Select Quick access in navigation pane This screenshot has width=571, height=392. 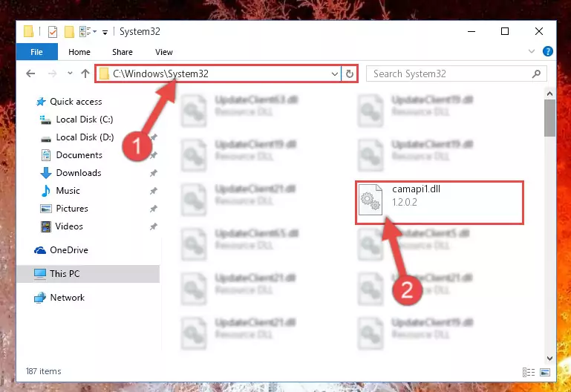[76, 102]
